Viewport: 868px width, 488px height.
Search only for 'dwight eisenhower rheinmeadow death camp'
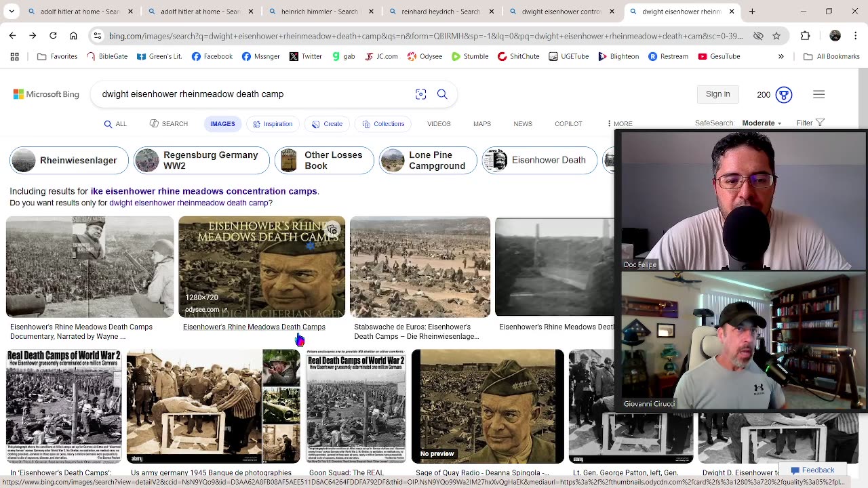(189, 203)
